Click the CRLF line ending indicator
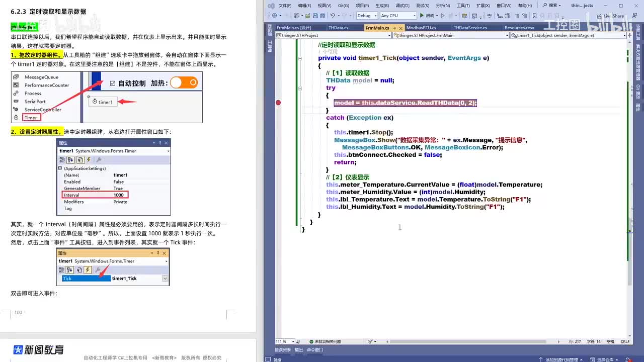Viewport: 644px width, 362px height. coord(625,341)
